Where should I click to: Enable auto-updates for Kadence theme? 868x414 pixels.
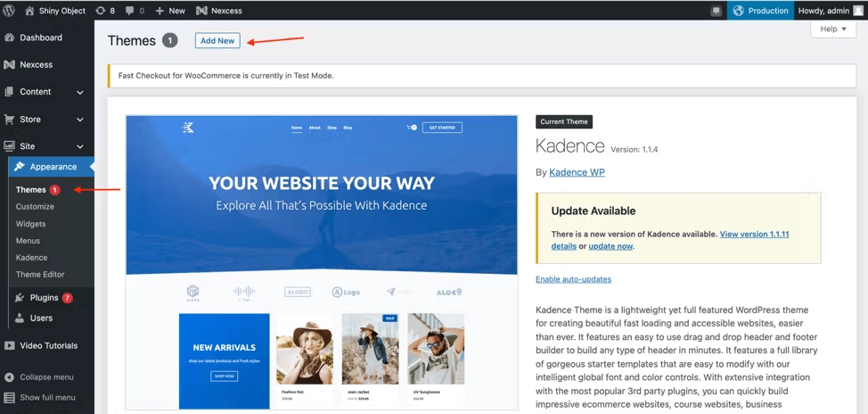(573, 279)
